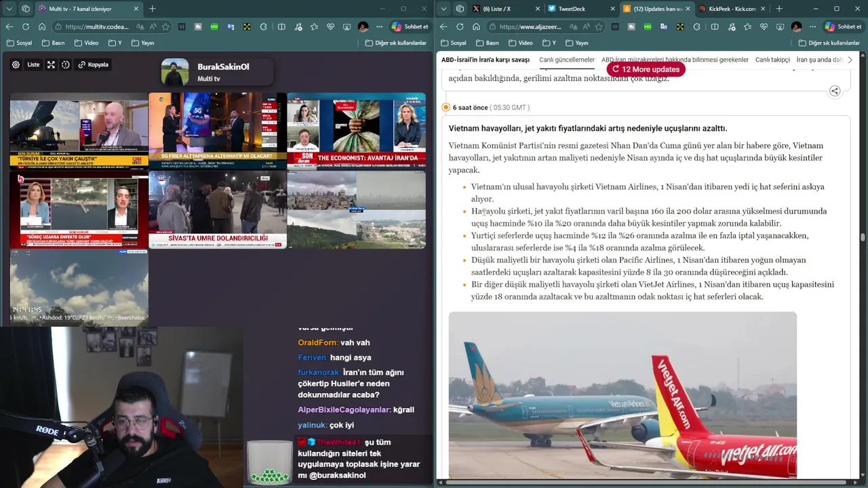Open Yayın bookmarks folder in Multi tv window
This screenshot has height=488, width=868.
click(x=142, y=43)
